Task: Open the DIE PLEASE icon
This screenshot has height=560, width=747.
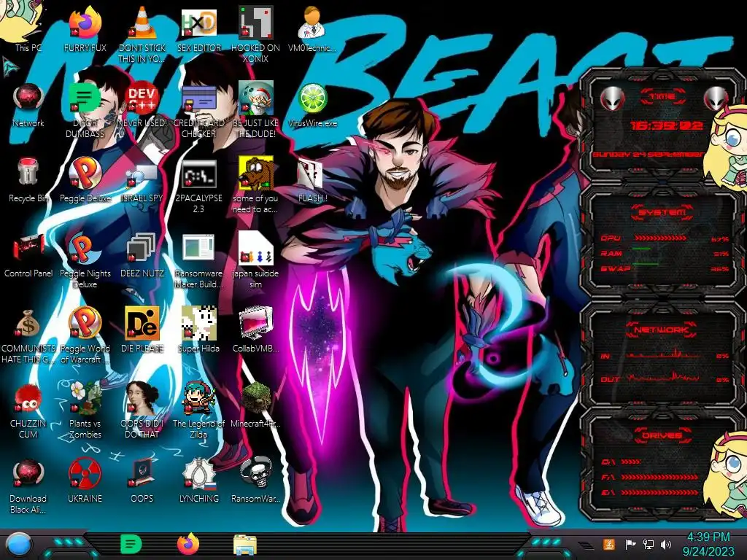Action: (142, 330)
